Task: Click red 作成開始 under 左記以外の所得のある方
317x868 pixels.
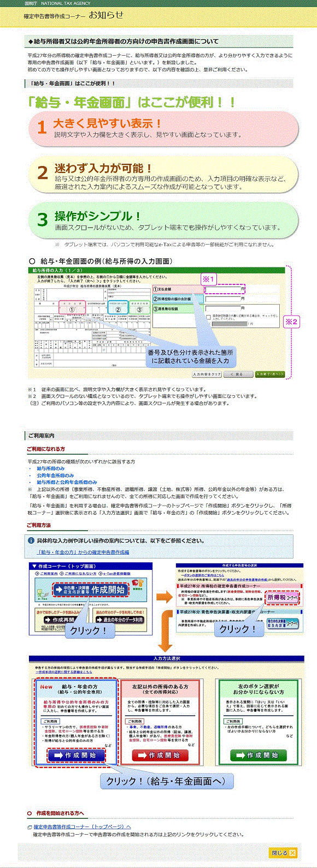Action: [x=160, y=755]
